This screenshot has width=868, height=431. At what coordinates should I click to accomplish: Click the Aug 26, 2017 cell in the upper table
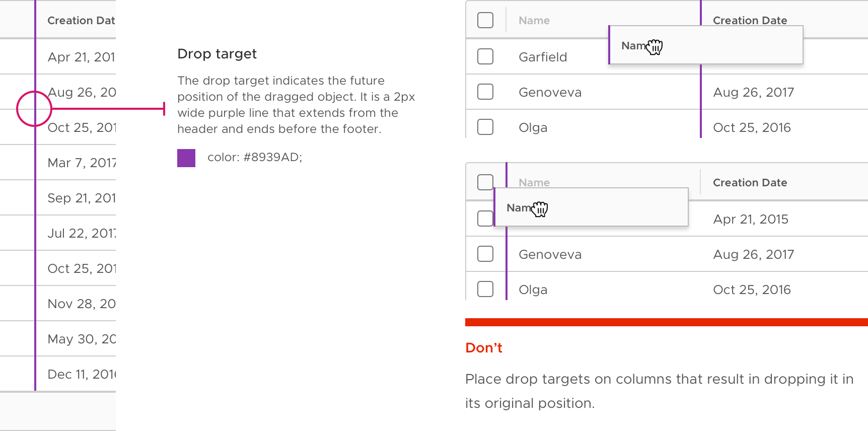pyautogui.click(x=754, y=92)
